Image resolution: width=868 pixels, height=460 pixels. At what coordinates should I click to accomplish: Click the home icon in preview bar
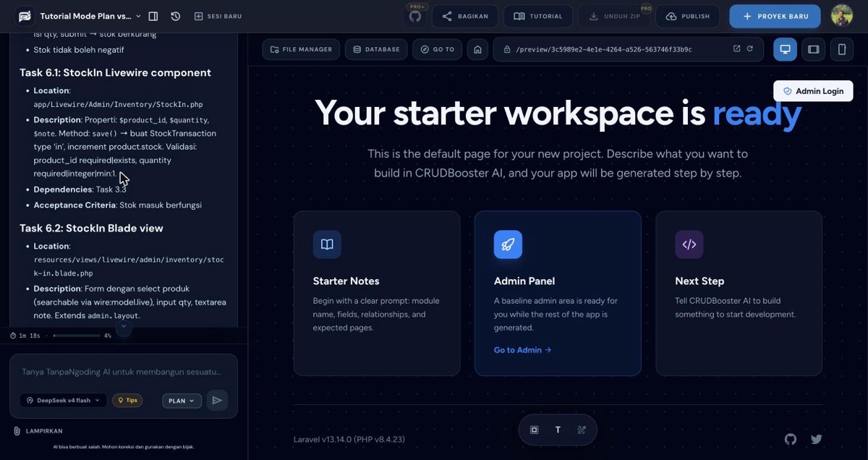pyautogui.click(x=477, y=49)
